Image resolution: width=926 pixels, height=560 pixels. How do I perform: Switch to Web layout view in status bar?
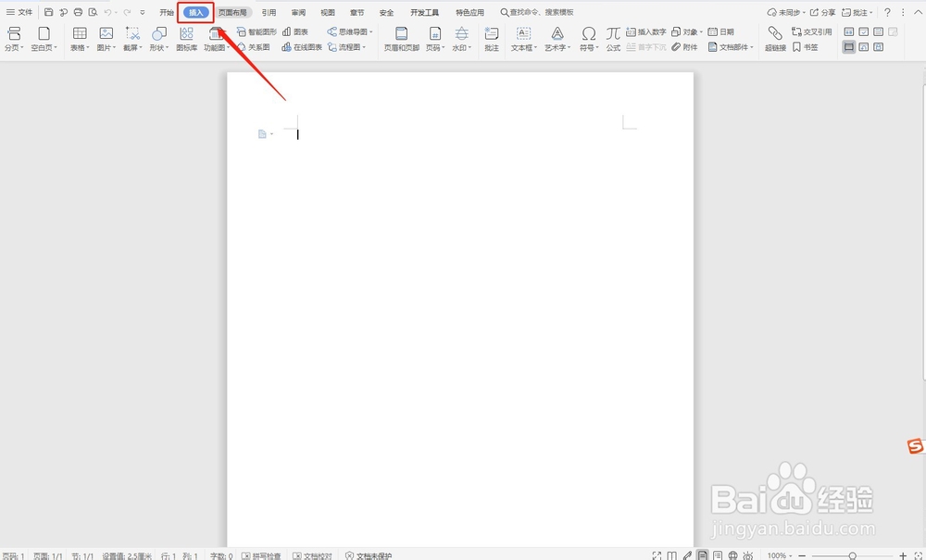(x=732, y=555)
